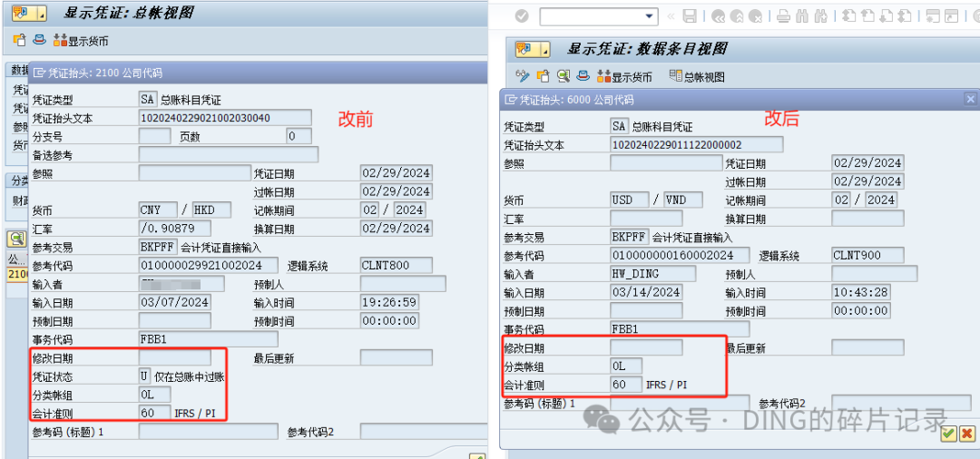Click 参考代码 010000029921002024 field
This screenshot has height=459, width=980.
[x=209, y=266]
